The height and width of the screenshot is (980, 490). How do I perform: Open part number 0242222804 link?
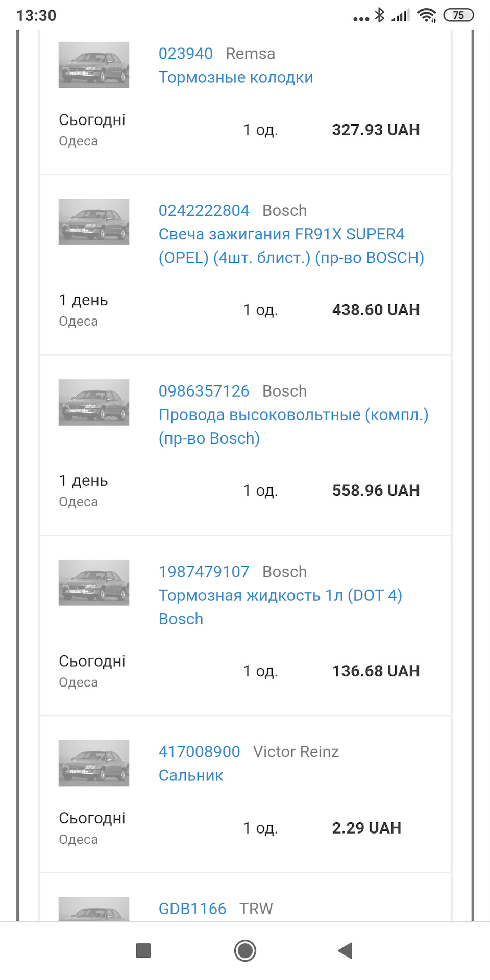[x=204, y=210]
